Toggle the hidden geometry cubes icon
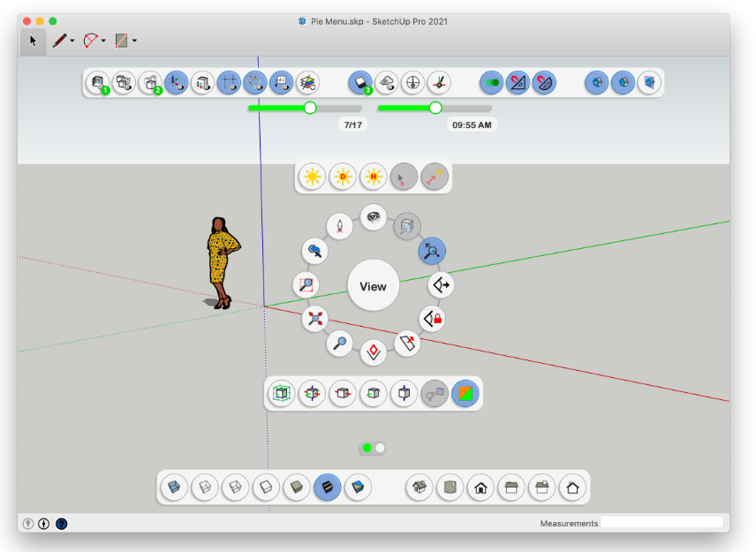756x552 pixels. click(124, 82)
